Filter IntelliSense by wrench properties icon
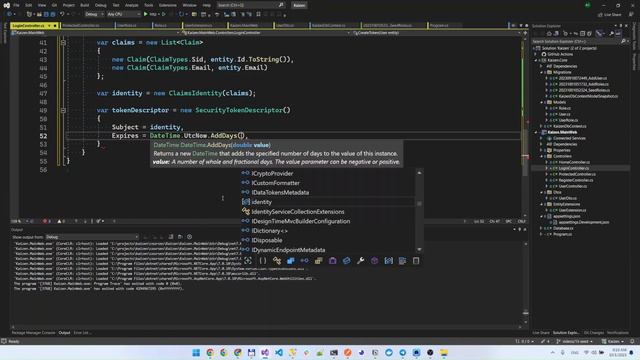Viewport: 640px width, 360px height. click(360, 260)
